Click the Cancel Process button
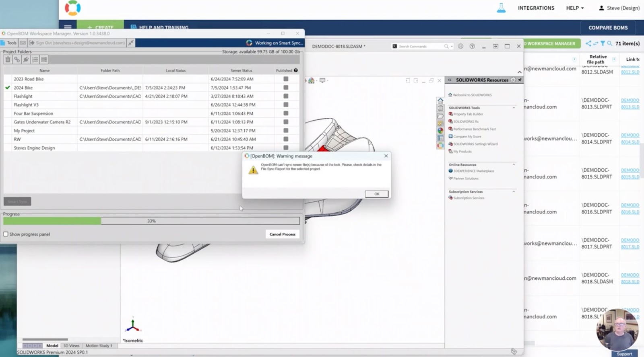 coord(283,234)
